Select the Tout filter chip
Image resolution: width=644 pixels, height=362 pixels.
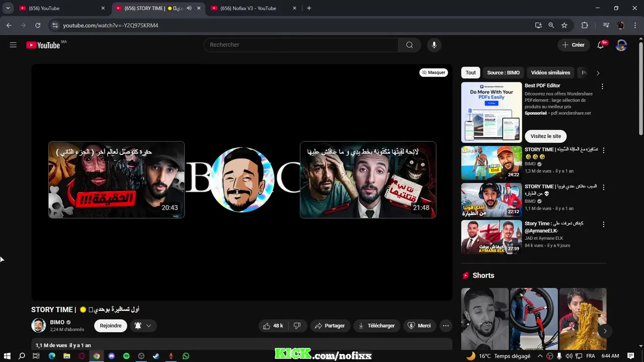(470, 73)
